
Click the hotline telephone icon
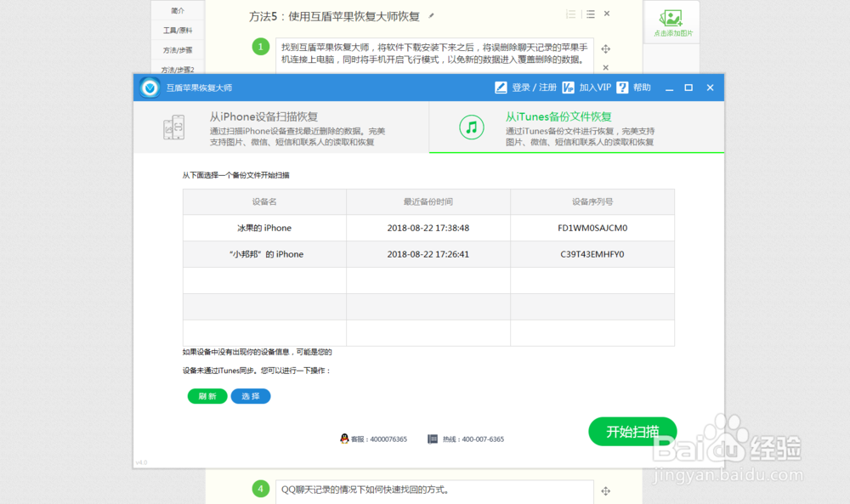(433, 439)
